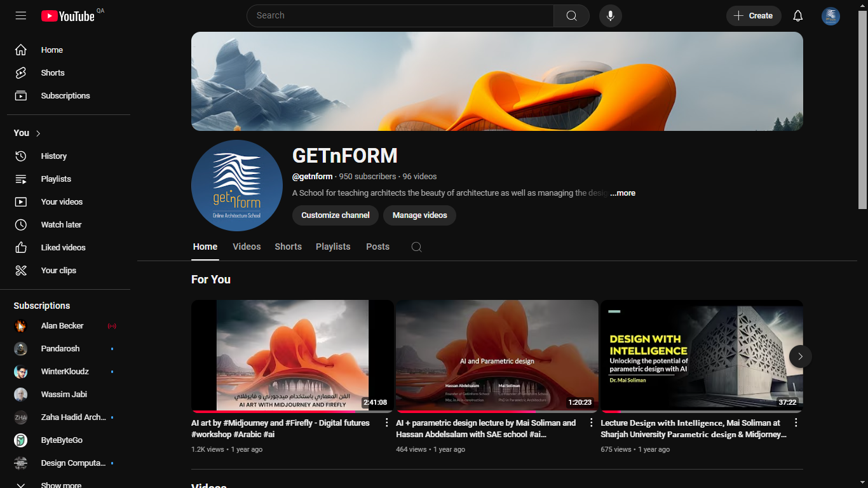This screenshot has height=488, width=868.
Task: Click the voice search microphone icon
Action: pos(610,16)
